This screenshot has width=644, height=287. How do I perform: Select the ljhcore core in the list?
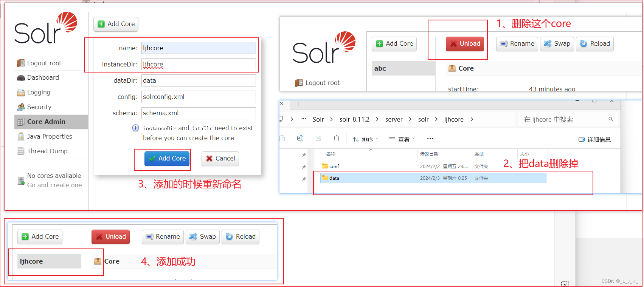point(49,261)
